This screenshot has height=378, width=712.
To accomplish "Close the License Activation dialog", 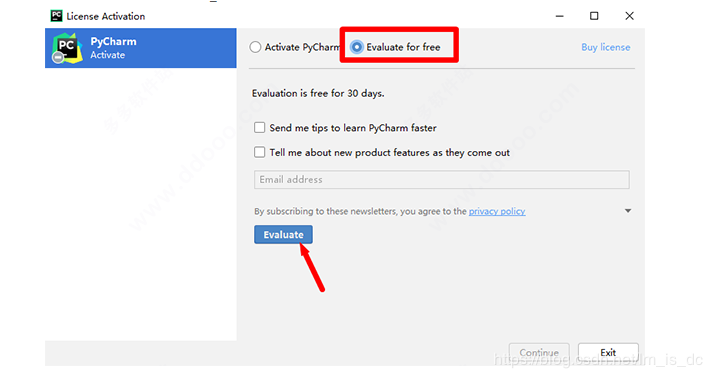I will pos(629,16).
